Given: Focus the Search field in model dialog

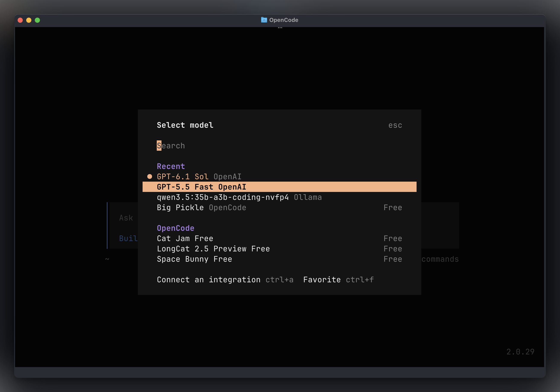Looking at the screenshot, I should coord(279,146).
